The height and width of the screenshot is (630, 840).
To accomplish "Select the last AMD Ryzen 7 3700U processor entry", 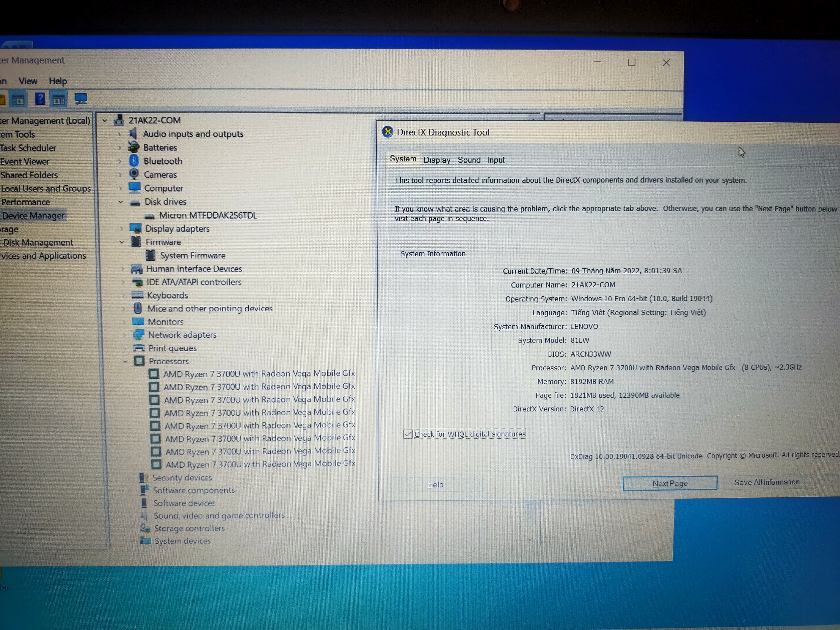I will tap(261, 464).
